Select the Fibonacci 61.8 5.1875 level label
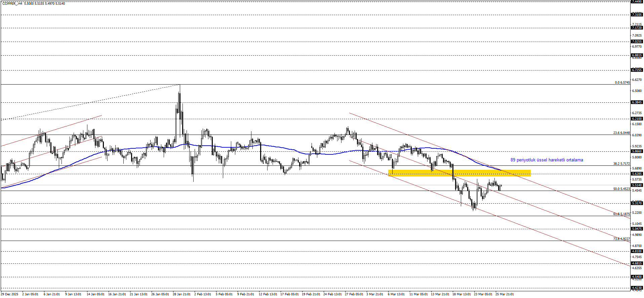This screenshot has width=644, height=298. (621, 214)
